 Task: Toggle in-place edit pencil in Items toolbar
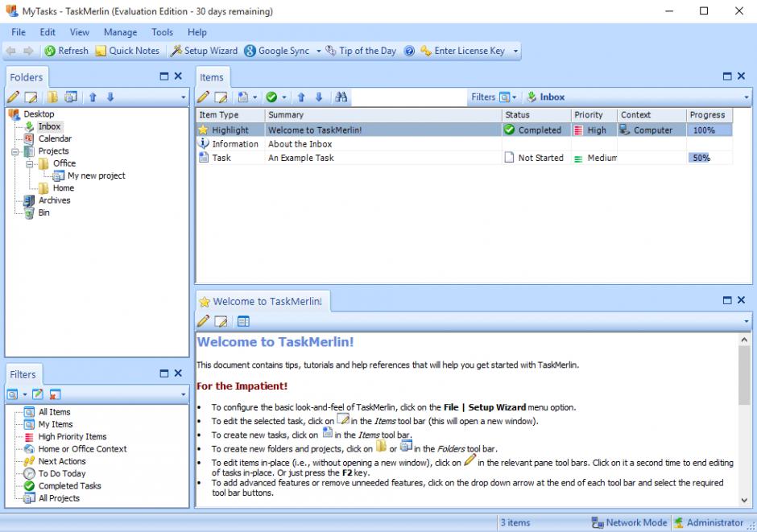tap(203, 97)
